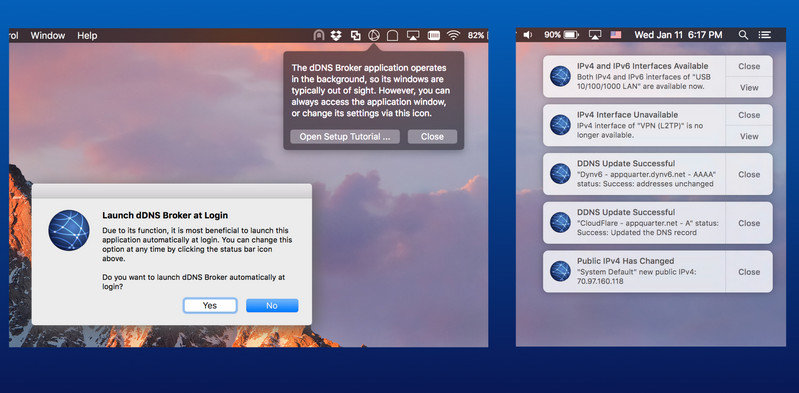View the IPv4 Interface Unavailable notification
The width and height of the screenshot is (799, 393).
(749, 136)
